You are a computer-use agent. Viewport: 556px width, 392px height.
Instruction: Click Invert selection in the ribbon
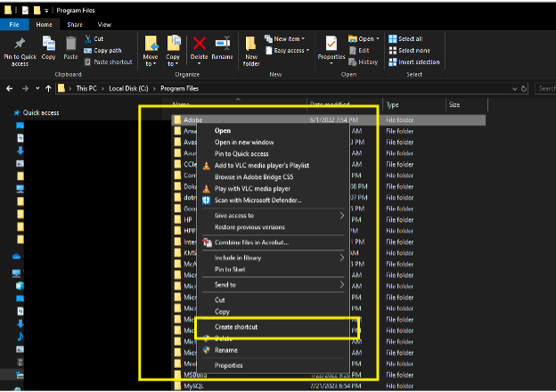tap(414, 62)
